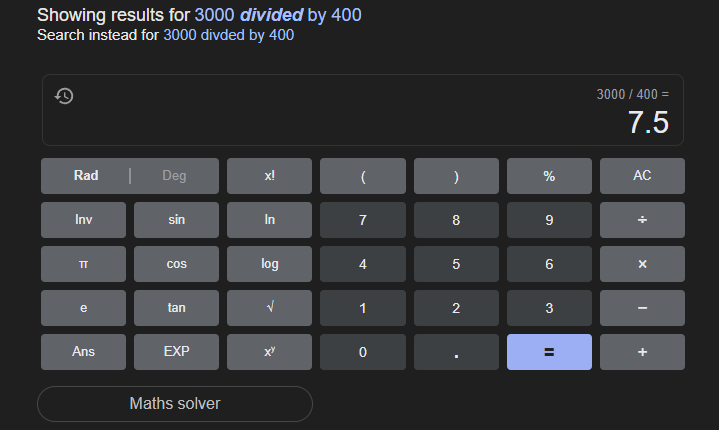The width and height of the screenshot is (719, 430).
Task: Click the 7.5 result display
Action: click(x=648, y=122)
